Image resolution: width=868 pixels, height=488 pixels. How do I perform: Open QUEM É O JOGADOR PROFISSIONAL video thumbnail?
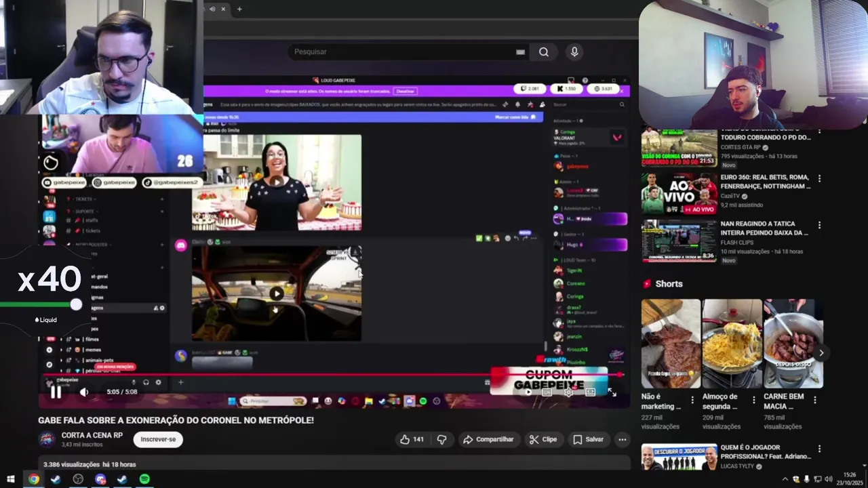tap(679, 457)
